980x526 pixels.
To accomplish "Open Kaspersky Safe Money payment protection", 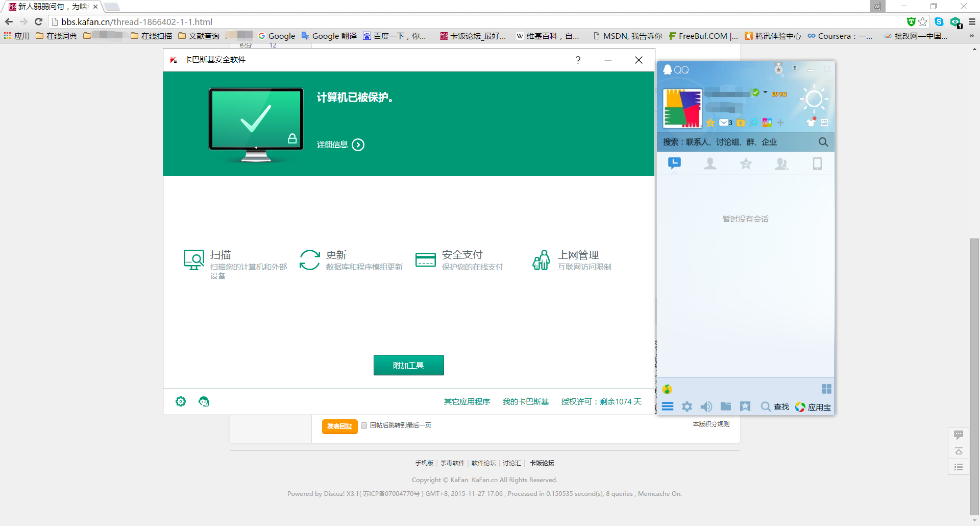I will click(459, 260).
